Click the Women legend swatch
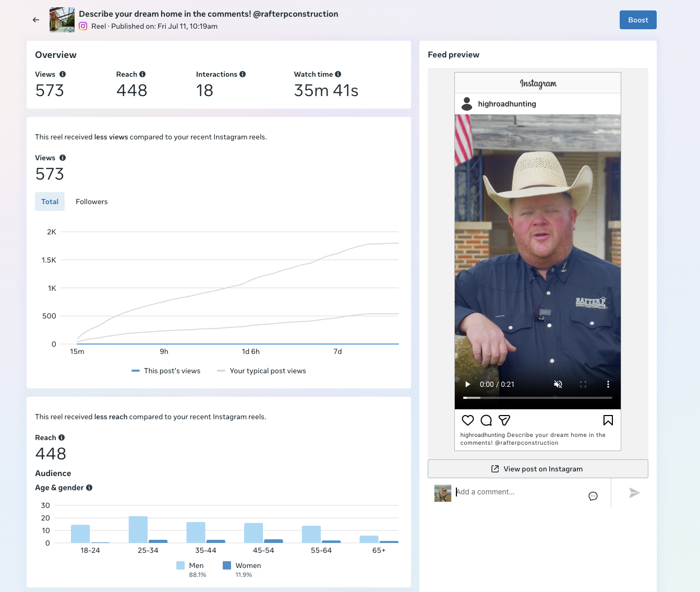The width and height of the screenshot is (700, 592). (227, 565)
